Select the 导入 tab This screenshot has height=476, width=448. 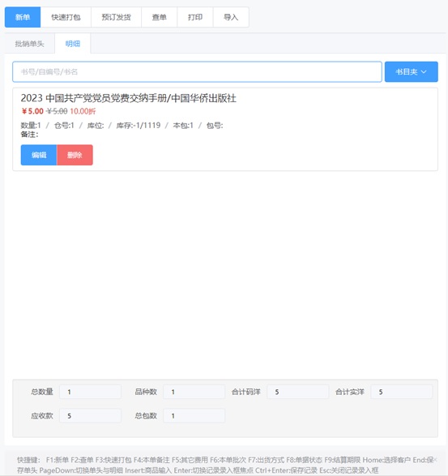231,17
